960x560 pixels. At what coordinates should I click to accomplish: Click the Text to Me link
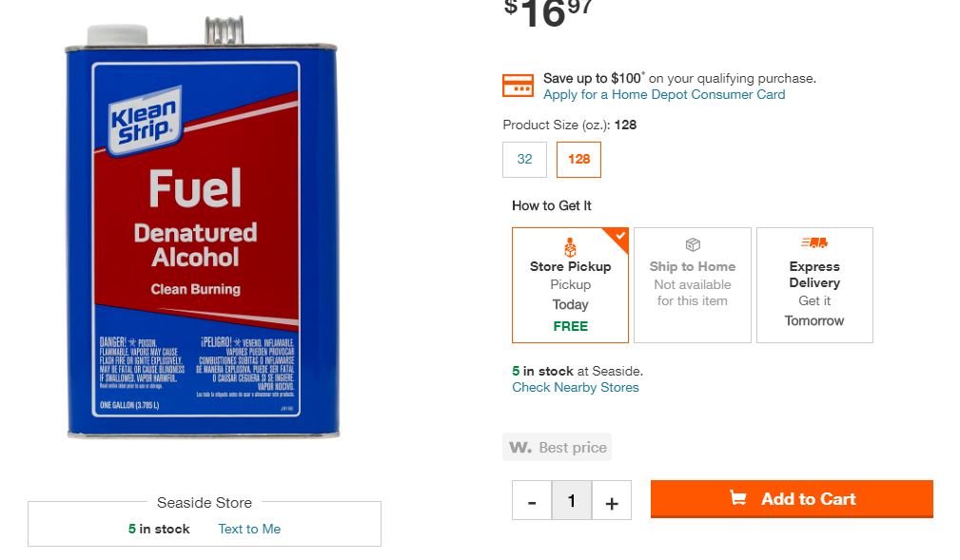coord(249,529)
